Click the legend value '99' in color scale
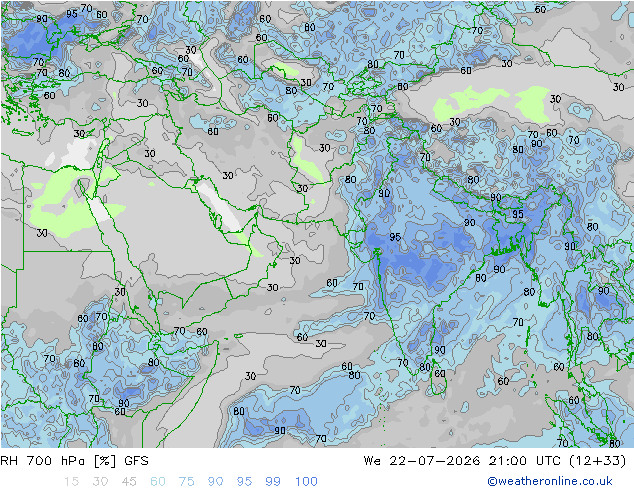Viewport: 634px width, 490px height. click(x=273, y=481)
